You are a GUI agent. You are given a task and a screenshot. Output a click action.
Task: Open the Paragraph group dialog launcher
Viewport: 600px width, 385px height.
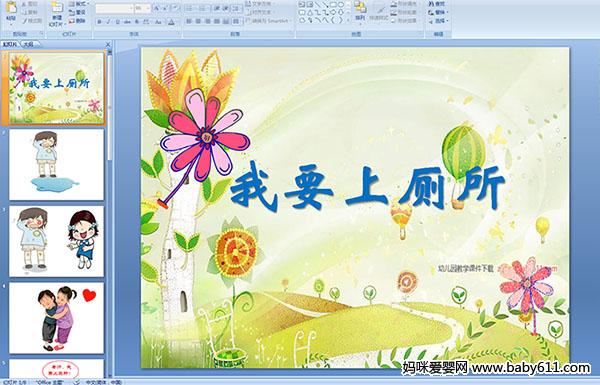pos(292,34)
